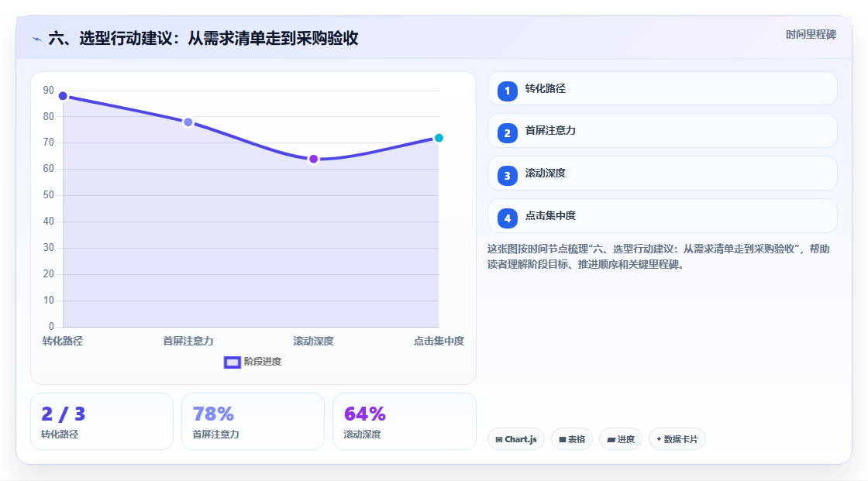The image size is (868, 481).
Task: Click the 2 / 3 转化路径 stat card
Action: click(x=102, y=421)
